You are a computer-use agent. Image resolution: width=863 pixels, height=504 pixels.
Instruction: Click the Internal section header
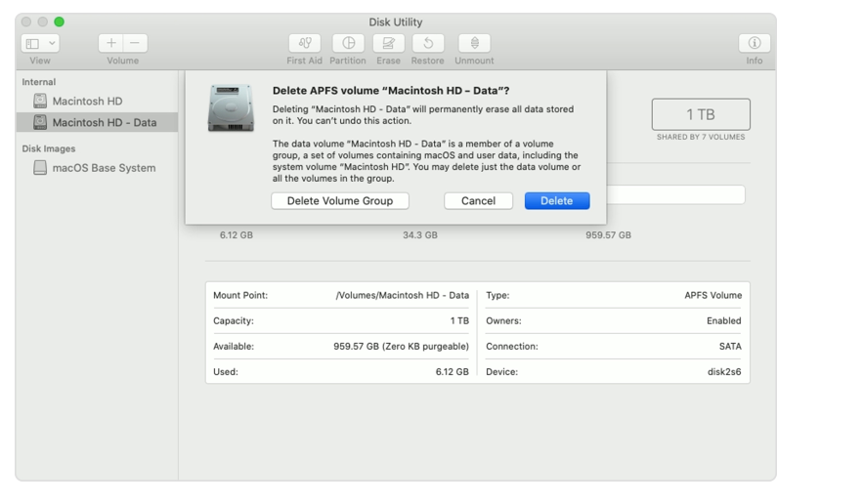click(38, 82)
